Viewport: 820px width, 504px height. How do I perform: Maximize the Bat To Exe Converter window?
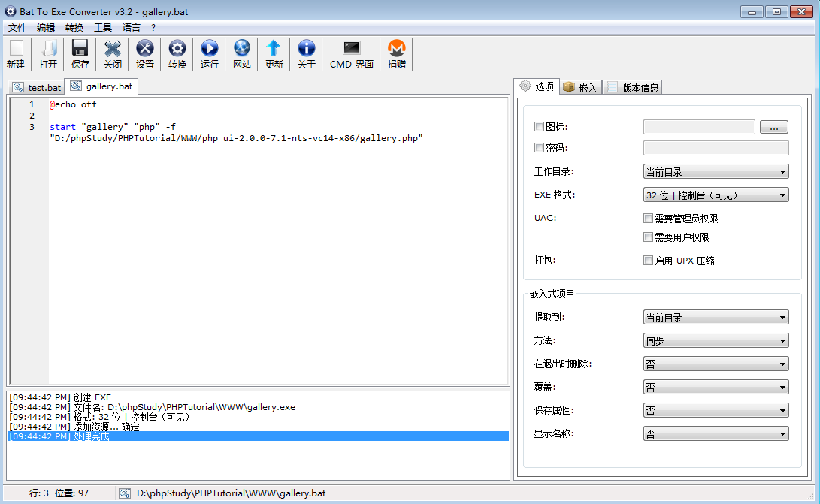pos(776,11)
